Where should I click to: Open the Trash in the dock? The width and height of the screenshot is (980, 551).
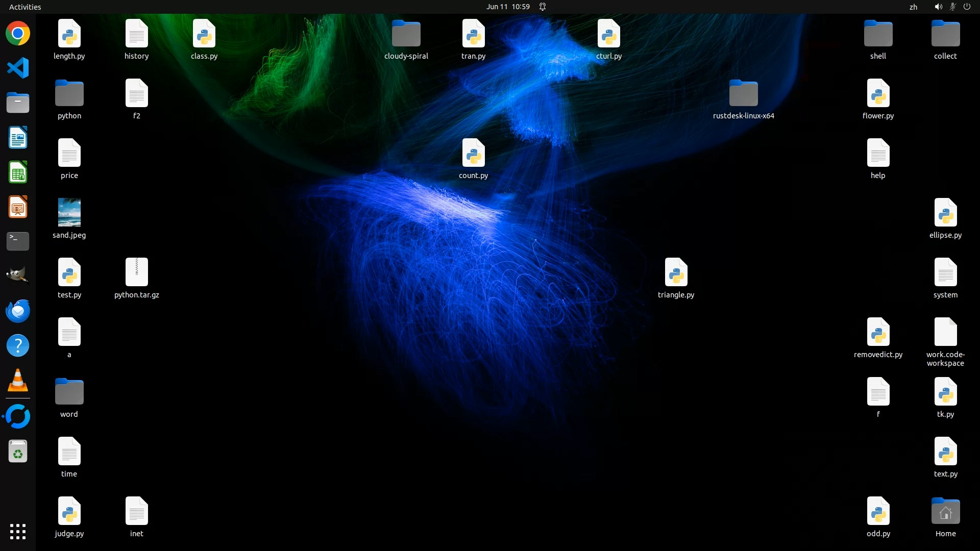coord(18,452)
